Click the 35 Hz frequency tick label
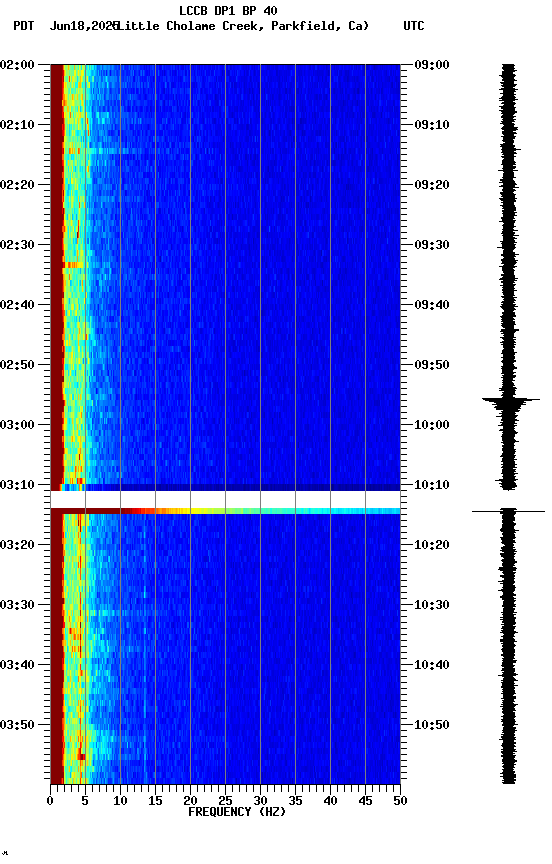 [295, 801]
